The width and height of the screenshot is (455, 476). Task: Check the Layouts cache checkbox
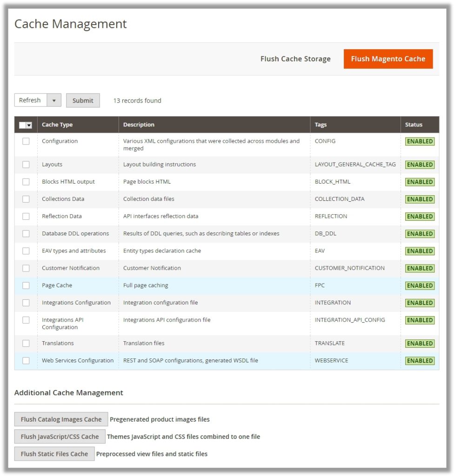[26, 165]
